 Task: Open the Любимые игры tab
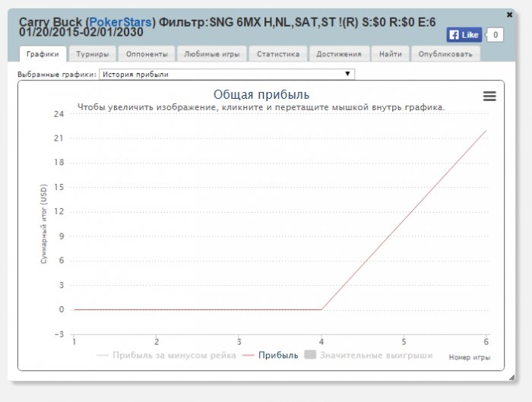click(212, 54)
